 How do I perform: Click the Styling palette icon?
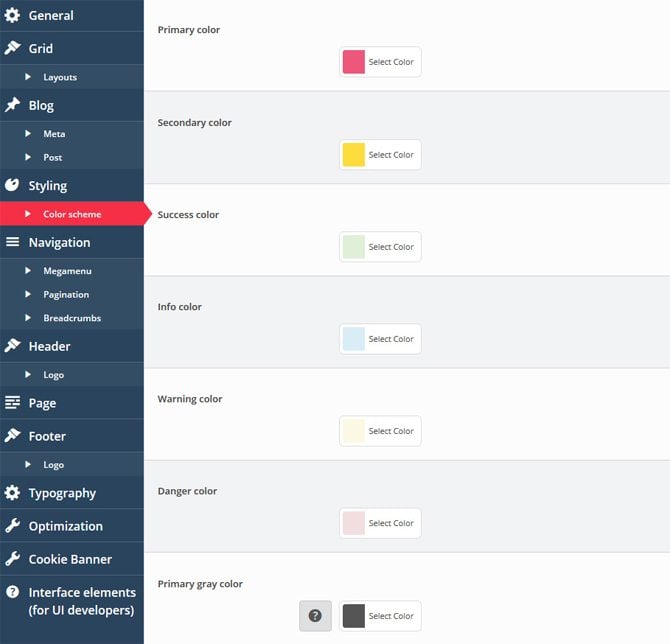[x=12, y=185]
